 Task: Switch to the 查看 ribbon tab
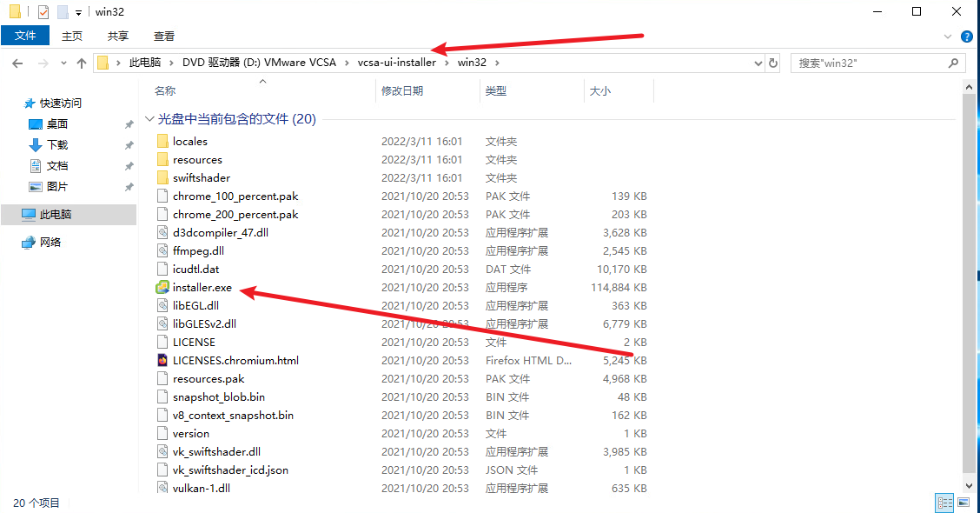[x=164, y=36]
